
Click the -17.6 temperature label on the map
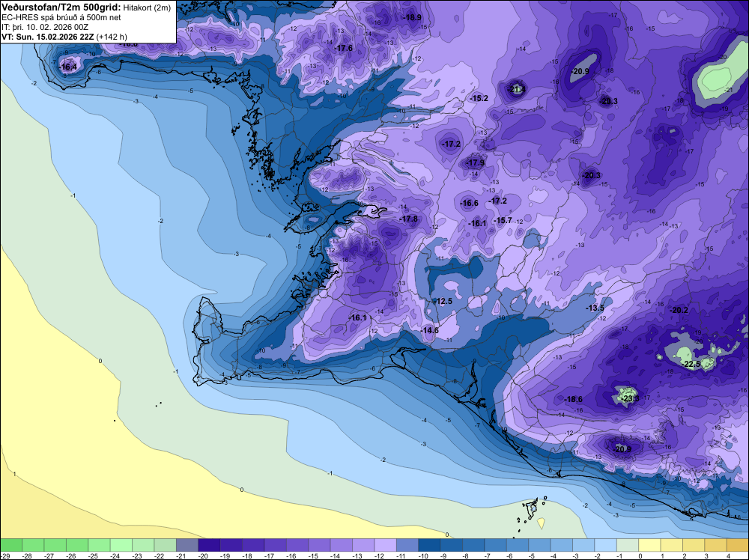click(344, 48)
